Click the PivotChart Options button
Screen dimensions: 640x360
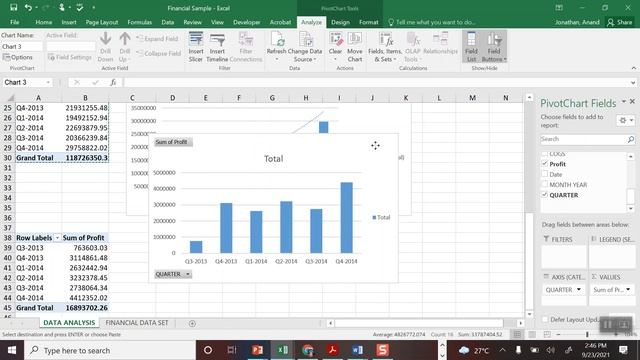[18, 58]
